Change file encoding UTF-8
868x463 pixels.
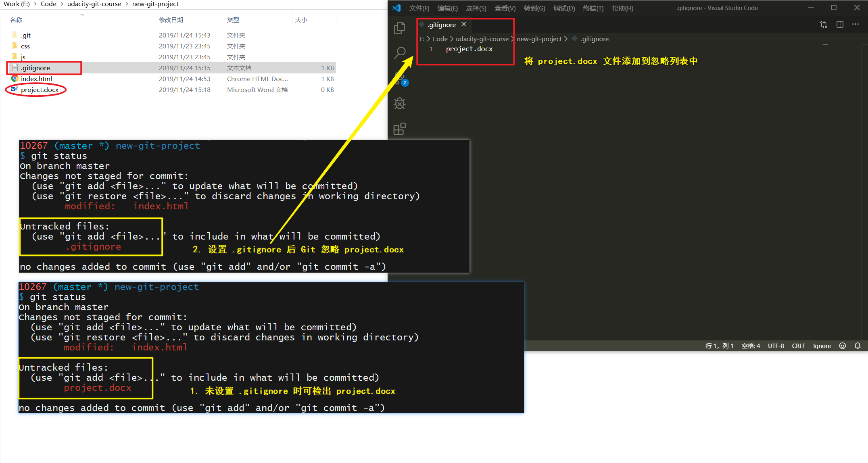pos(776,346)
